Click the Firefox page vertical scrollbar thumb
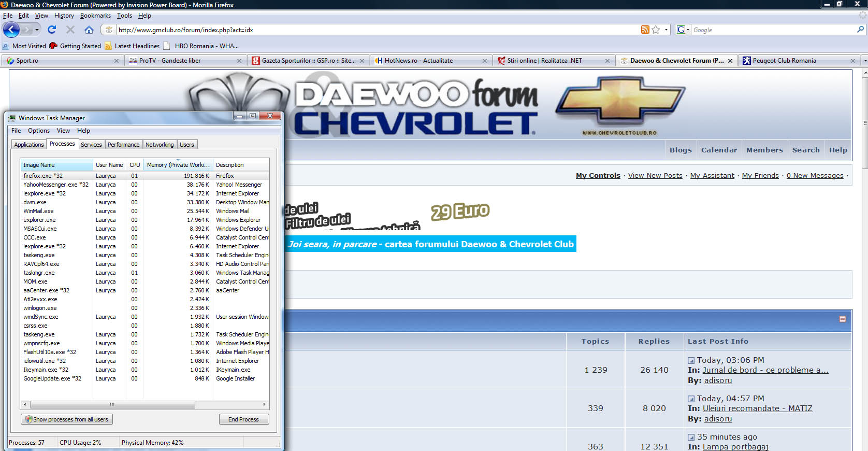Viewport: 868px width, 451px height. click(x=865, y=123)
